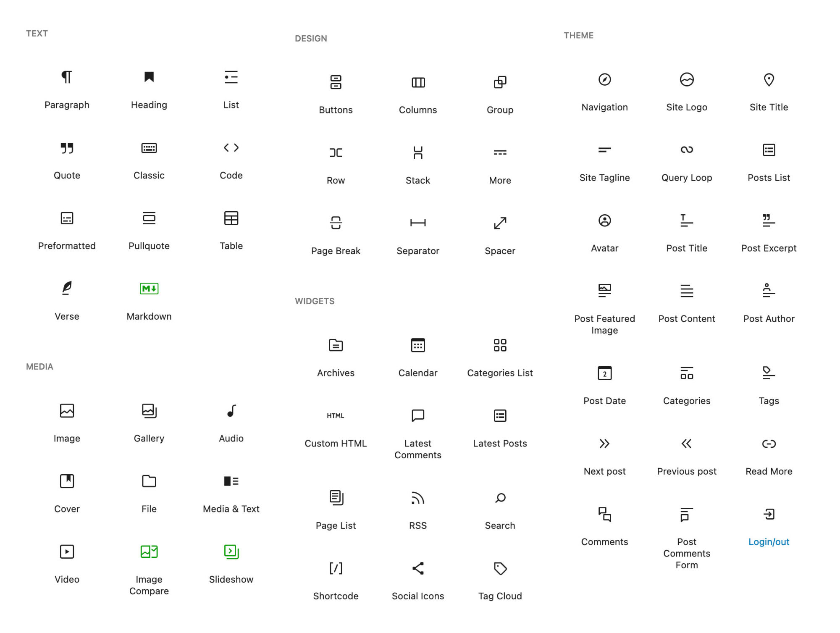This screenshot has width=840, height=633.
Task: Click the Separator design block icon
Action: tap(418, 222)
